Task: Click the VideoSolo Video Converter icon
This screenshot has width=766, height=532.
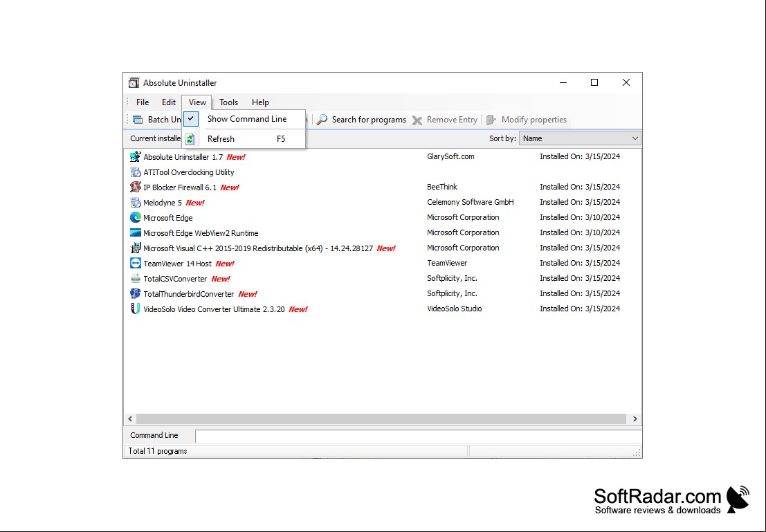Action: (x=136, y=309)
